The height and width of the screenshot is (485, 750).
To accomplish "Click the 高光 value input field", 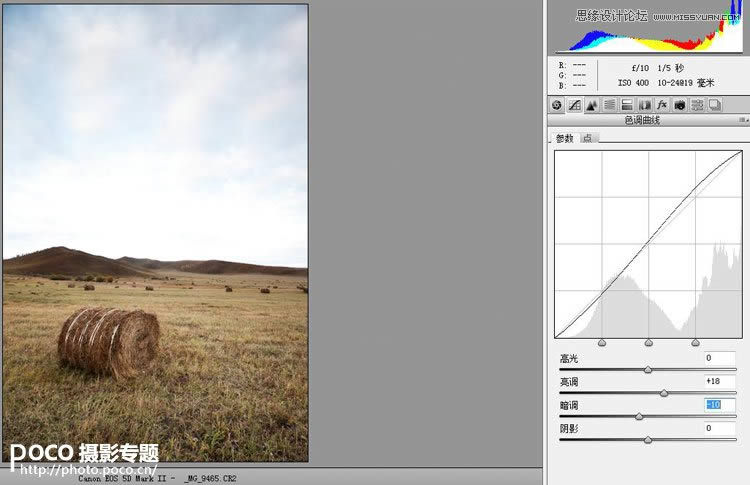I will pos(718,358).
